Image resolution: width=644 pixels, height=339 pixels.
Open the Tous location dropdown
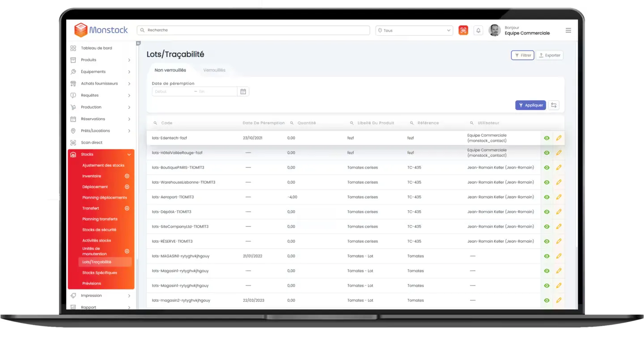414,30
